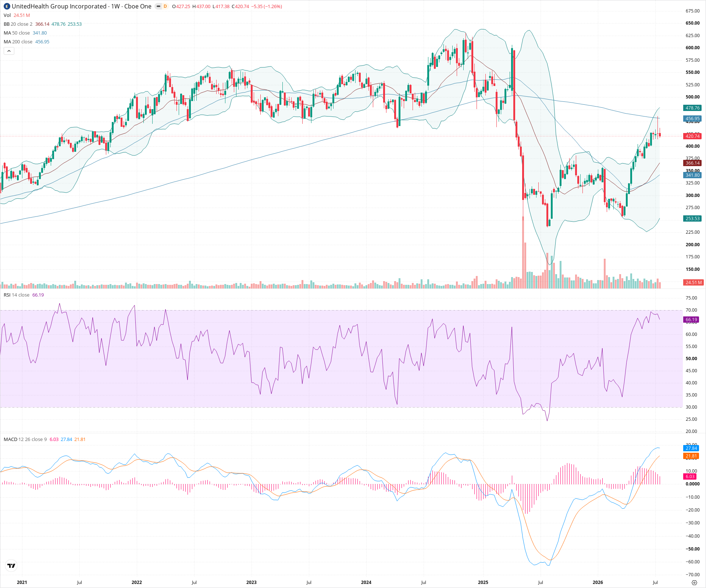Open chart settings gear at the bottom right
Image resolution: width=706 pixels, height=588 pixels.
coord(694,582)
